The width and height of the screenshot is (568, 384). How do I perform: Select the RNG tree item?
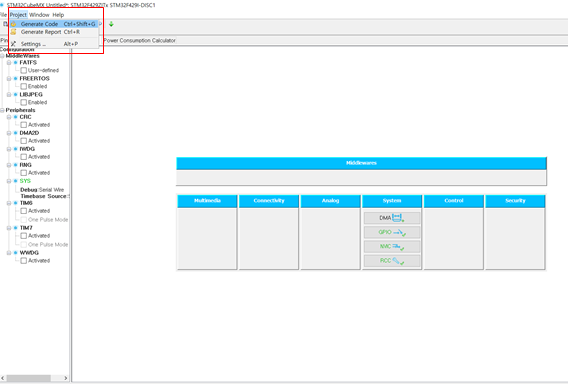(x=25, y=165)
